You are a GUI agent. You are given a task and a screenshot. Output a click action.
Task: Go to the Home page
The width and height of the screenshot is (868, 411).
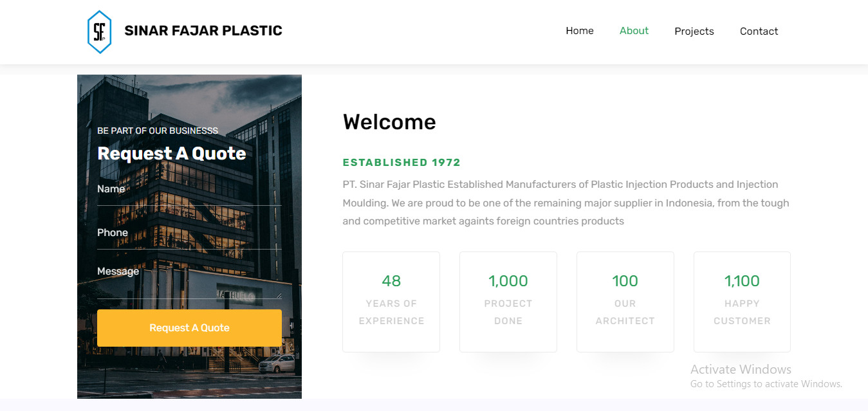(x=579, y=31)
